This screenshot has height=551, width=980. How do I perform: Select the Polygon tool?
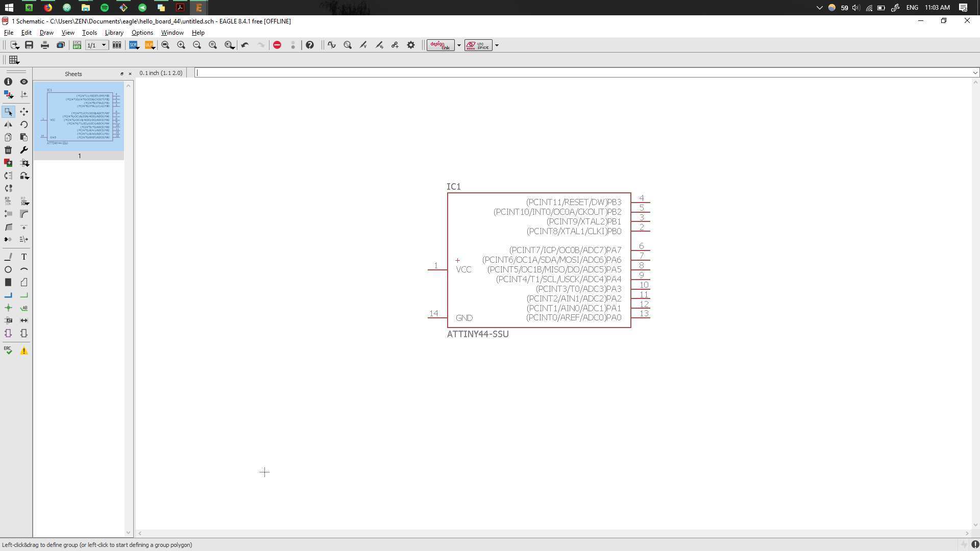pos(24,282)
